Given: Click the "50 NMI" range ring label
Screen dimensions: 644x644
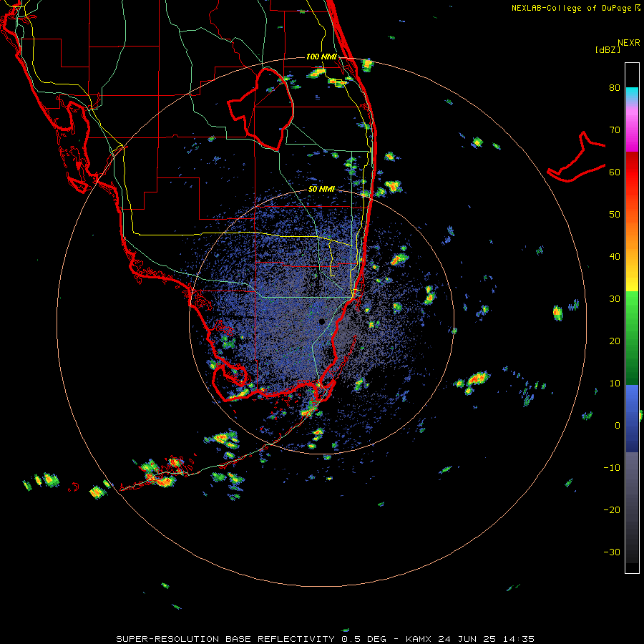Looking at the screenshot, I should point(321,190).
